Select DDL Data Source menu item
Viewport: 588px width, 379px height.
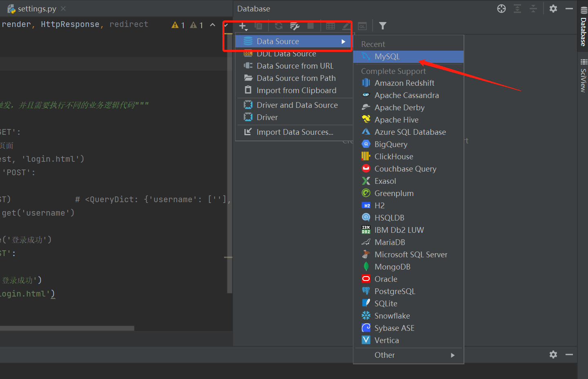(x=294, y=54)
